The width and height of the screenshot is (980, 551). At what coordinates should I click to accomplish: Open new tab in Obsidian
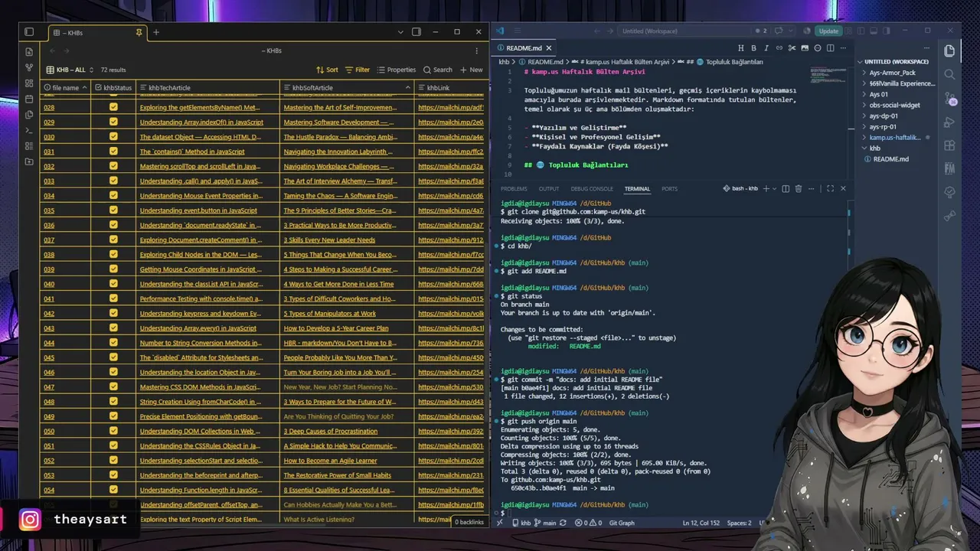156,32
